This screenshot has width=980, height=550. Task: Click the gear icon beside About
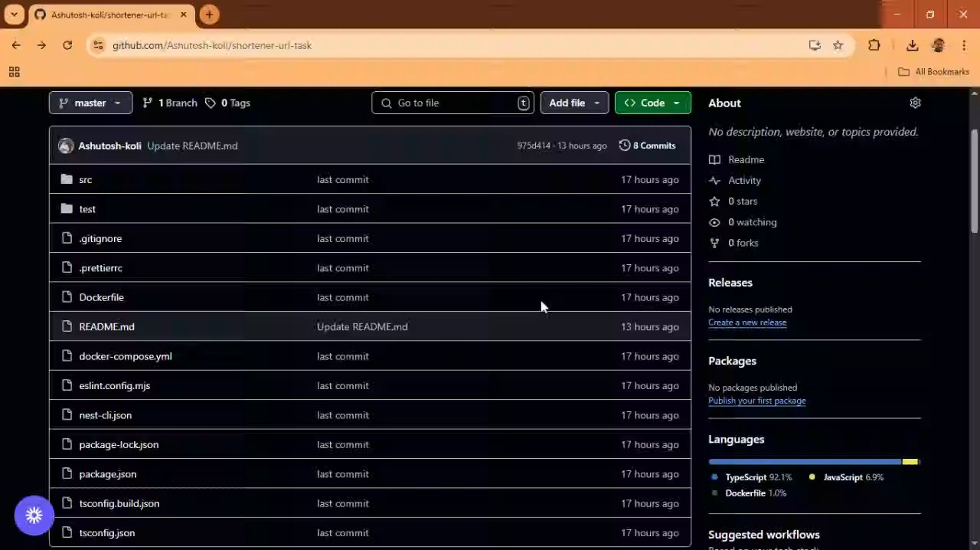point(915,103)
